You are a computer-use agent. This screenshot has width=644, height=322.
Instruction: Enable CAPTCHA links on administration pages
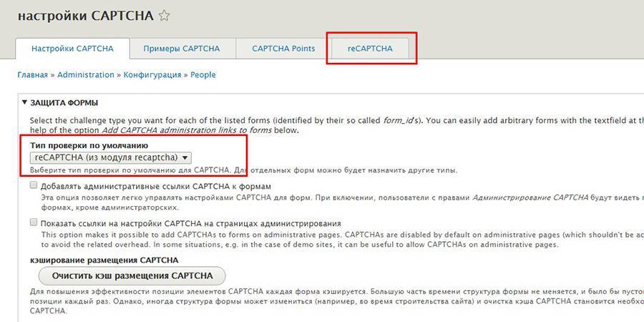tap(34, 223)
